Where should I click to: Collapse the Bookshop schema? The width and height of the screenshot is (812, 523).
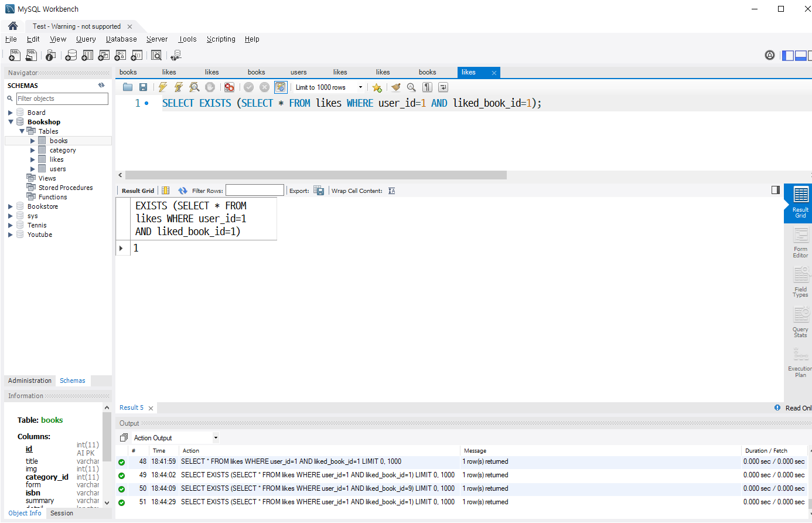click(x=11, y=122)
